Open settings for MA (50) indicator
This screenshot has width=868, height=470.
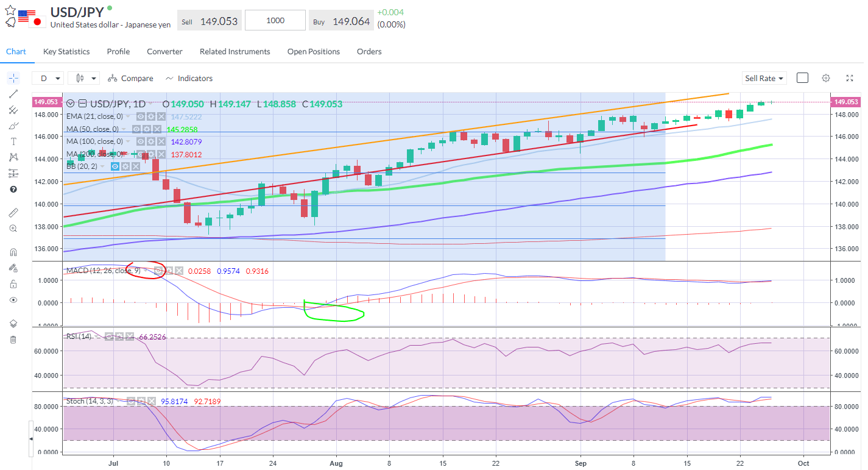pyautogui.click(x=147, y=129)
